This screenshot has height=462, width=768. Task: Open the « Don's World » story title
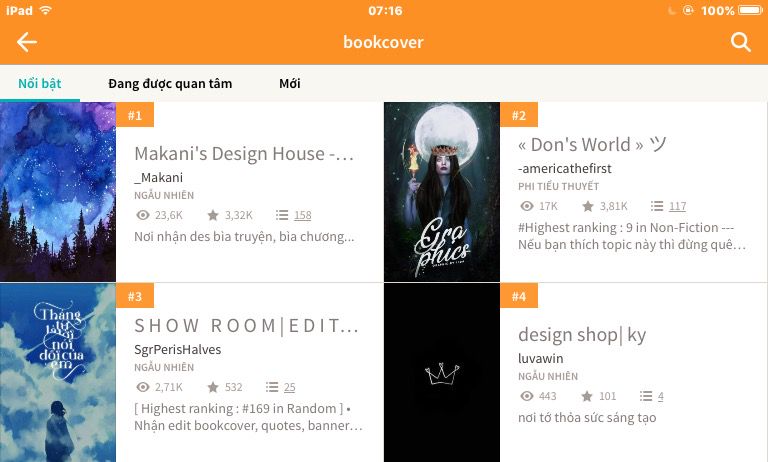coord(592,145)
